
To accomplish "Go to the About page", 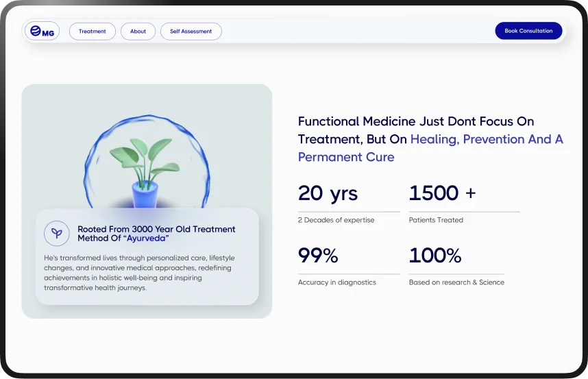I will 138,32.
